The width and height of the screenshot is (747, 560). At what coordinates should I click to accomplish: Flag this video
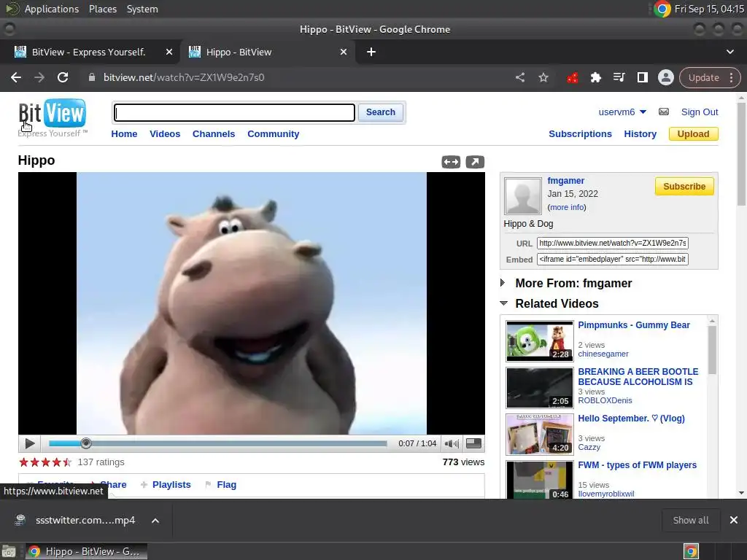(x=226, y=485)
